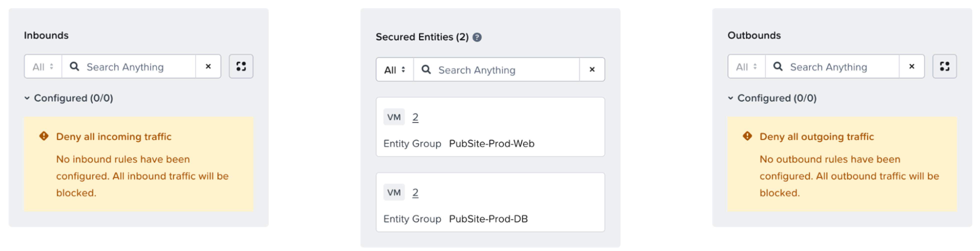Click the Deny all incoming traffic warning icon

tap(44, 136)
